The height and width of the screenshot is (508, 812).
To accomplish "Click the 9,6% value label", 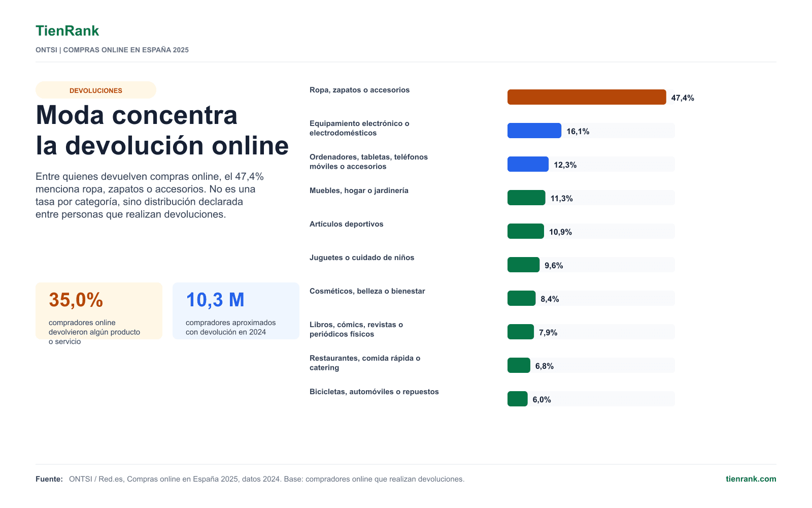I will point(554,265).
